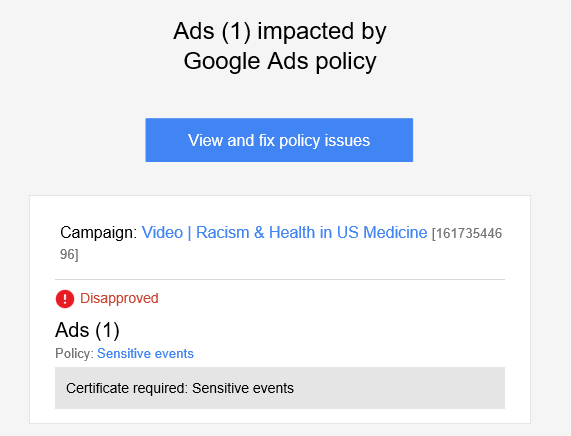The width and height of the screenshot is (571, 436).
Task: Follow the Sensitive events policy link
Action: 145,353
